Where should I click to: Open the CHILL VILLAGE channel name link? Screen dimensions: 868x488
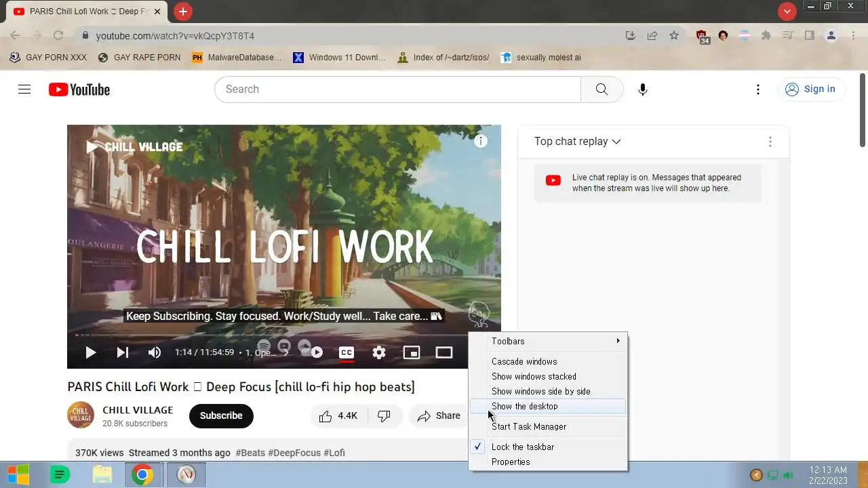pos(138,410)
